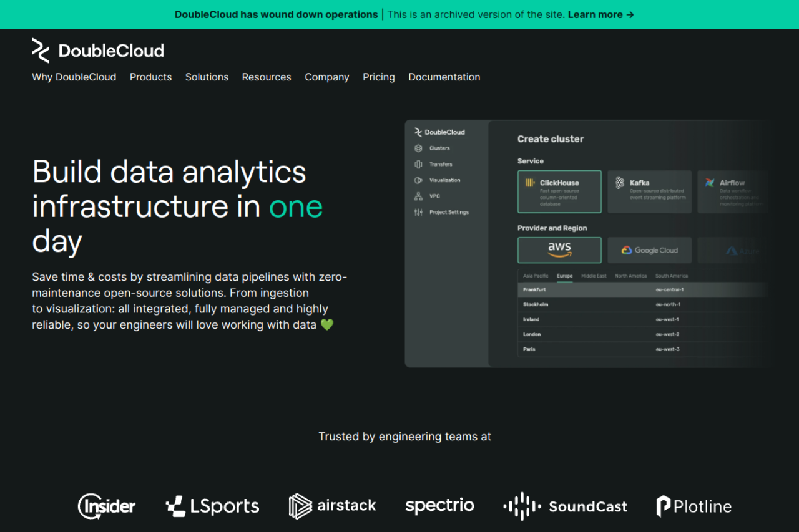Follow the Learn more link in banner
799x532 pixels.
point(601,14)
